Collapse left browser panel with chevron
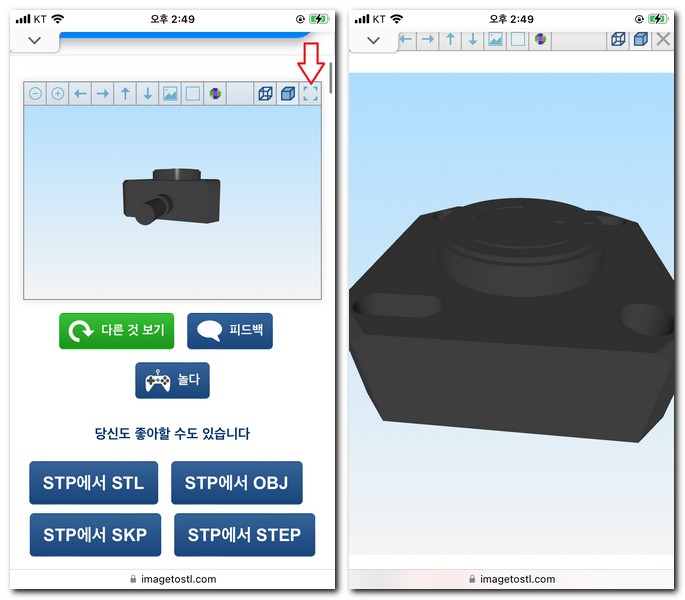 point(34,40)
